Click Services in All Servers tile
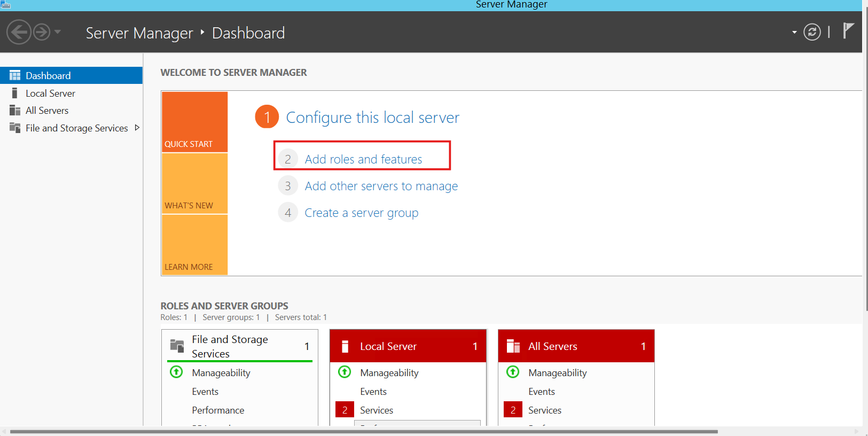The height and width of the screenshot is (436, 868). pos(545,410)
